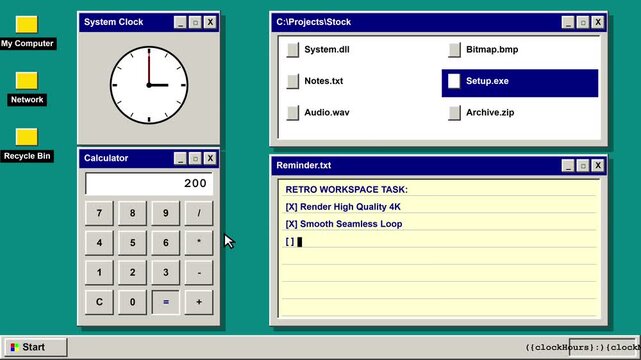Viewport: 641px width, 360px height.
Task: Click calculator digit 6 button
Action: pyautogui.click(x=166, y=243)
